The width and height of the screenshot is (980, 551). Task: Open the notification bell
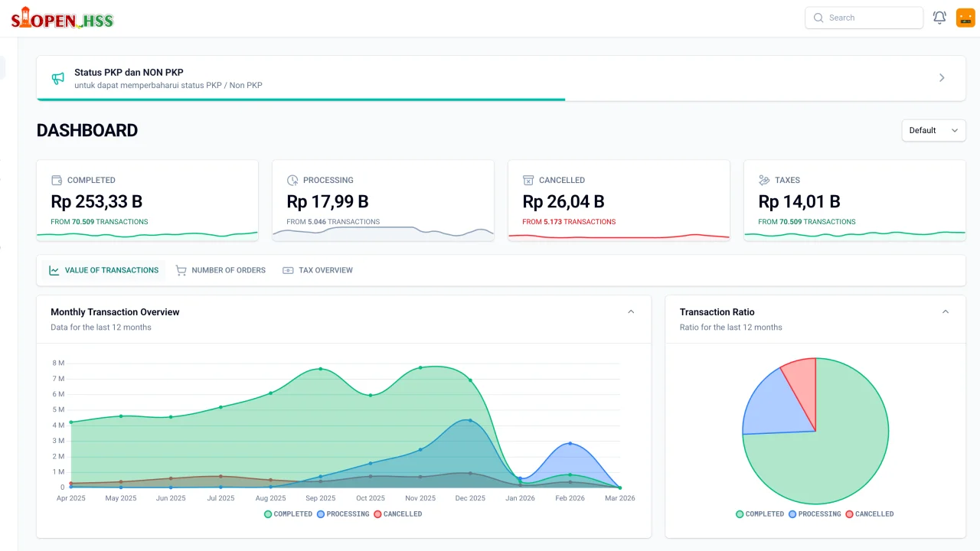tap(939, 18)
